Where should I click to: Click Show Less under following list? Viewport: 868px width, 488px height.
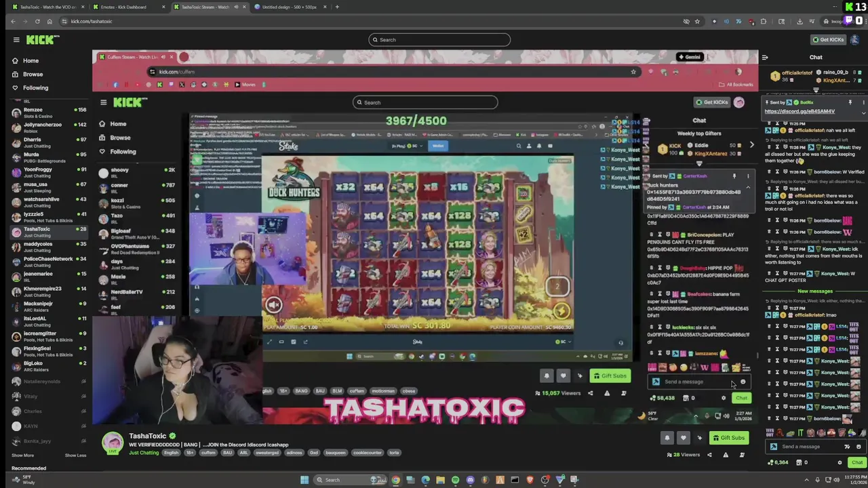click(x=75, y=455)
